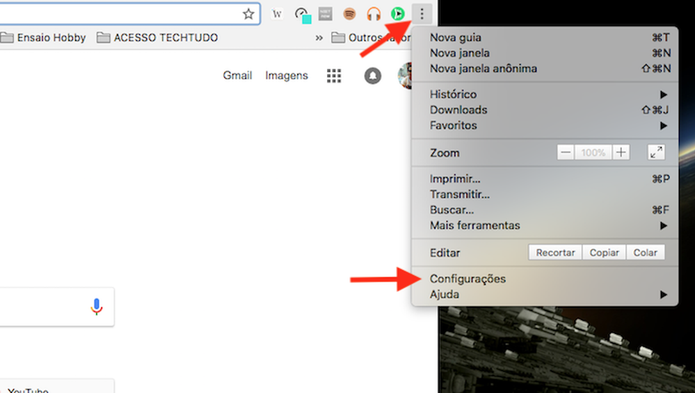Select Nova guia menu item
Viewport: 695px width, 393px height.
545,38
